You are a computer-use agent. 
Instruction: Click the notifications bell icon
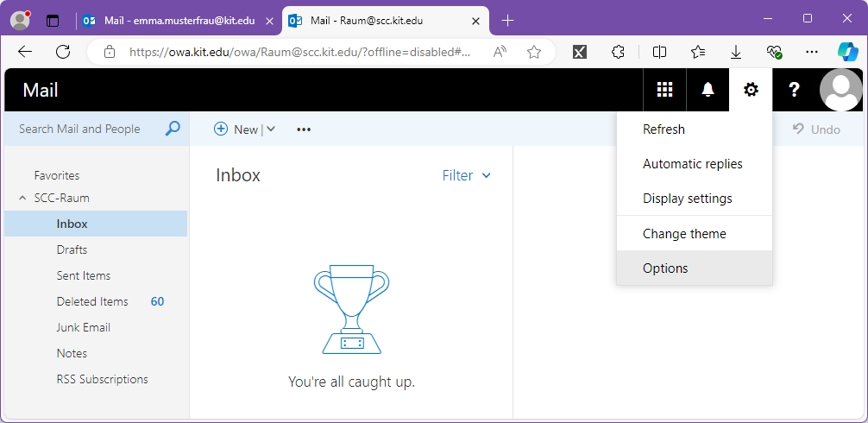pos(708,90)
